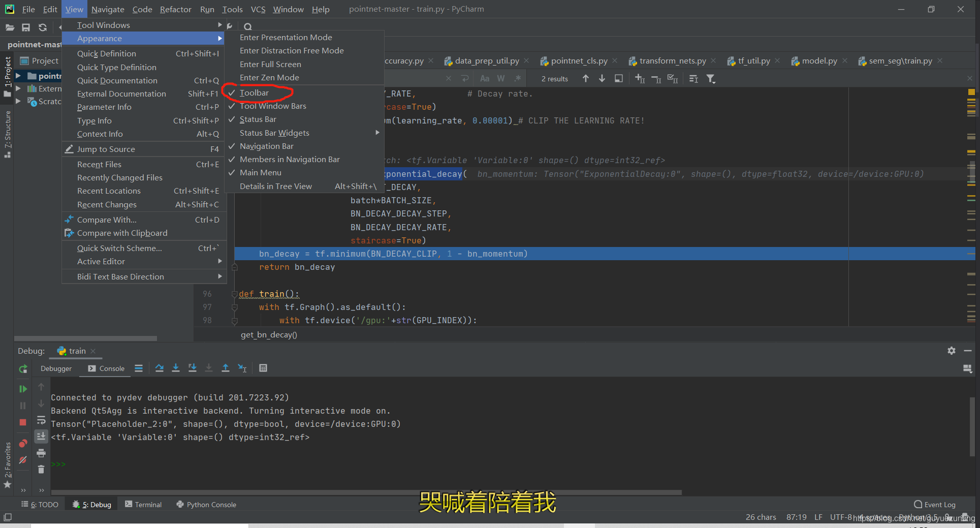
Task: Click Add Selection for Next Occurrence icon
Action: point(640,78)
